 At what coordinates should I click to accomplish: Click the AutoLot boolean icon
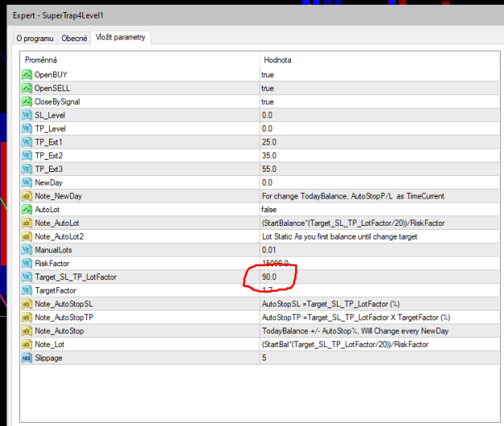27,210
